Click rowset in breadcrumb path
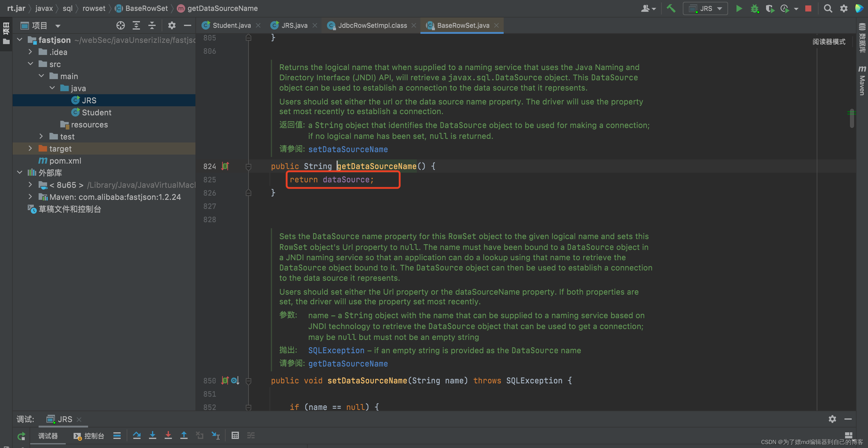Image resolution: width=868 pixels, height=448 pixels. click(x=94, y=8)
